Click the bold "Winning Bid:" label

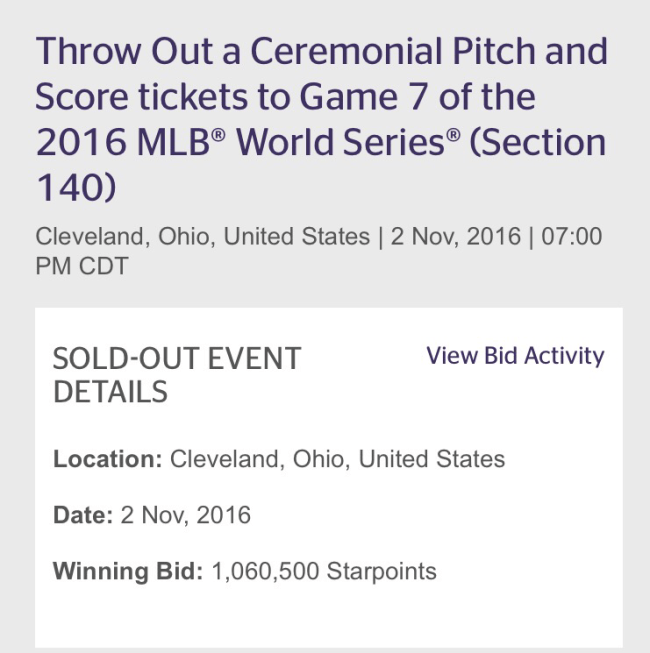[128, 572]
